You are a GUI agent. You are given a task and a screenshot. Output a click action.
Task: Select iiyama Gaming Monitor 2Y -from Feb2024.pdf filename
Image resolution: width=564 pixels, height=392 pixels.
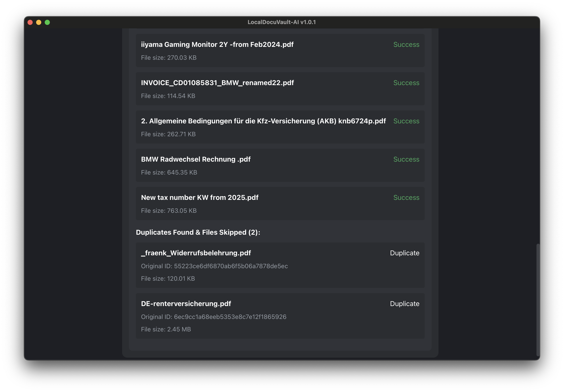pyautogui.click(x=217, y=44)
